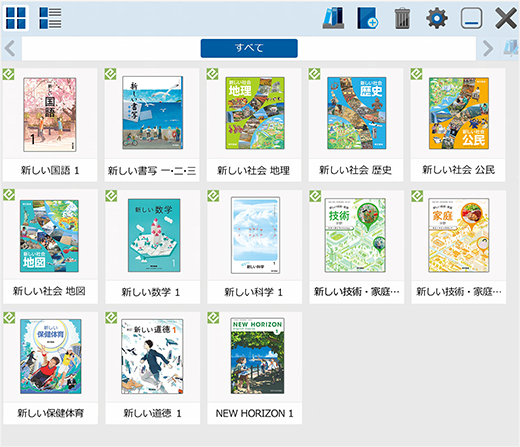Open the 新しい社会 地理 book cover
Screen dimensions: 520x447
[255, 113]
